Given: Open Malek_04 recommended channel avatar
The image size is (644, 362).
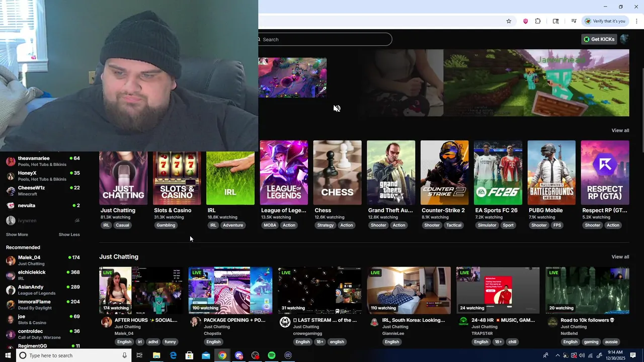Looking at the screenshot, I should [x=11, y=260].
